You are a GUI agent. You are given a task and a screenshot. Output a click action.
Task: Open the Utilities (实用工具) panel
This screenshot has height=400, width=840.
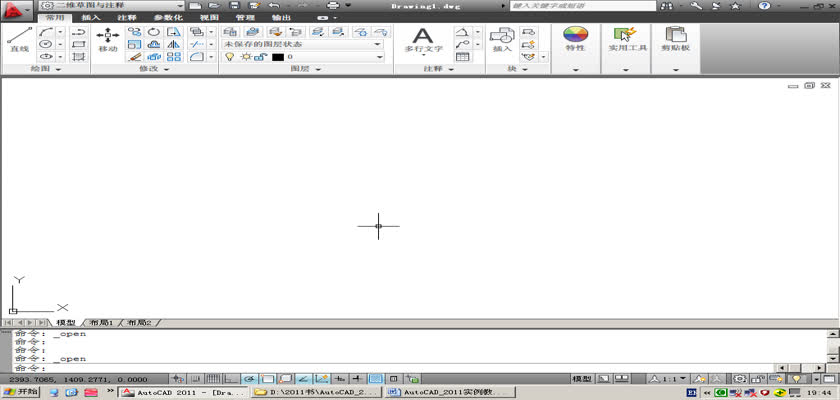tap(626, 40)
